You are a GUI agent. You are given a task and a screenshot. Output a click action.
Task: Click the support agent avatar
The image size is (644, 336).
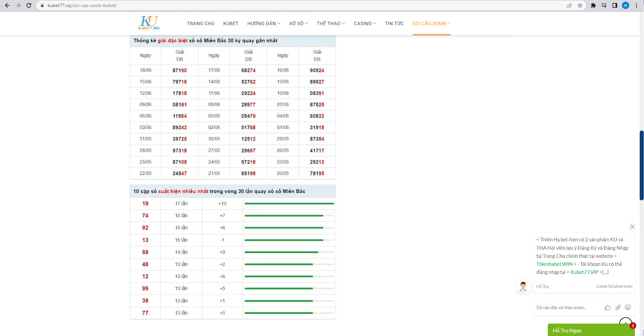pos(523,286)
